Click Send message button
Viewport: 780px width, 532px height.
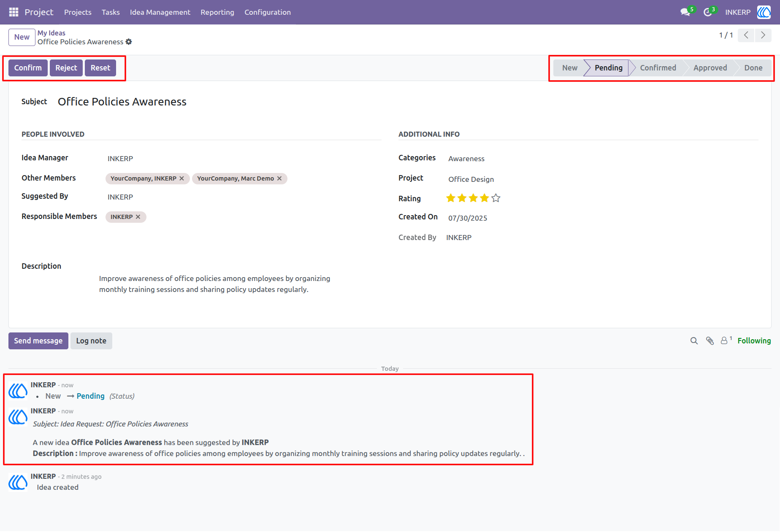click(x=38, y=341)
